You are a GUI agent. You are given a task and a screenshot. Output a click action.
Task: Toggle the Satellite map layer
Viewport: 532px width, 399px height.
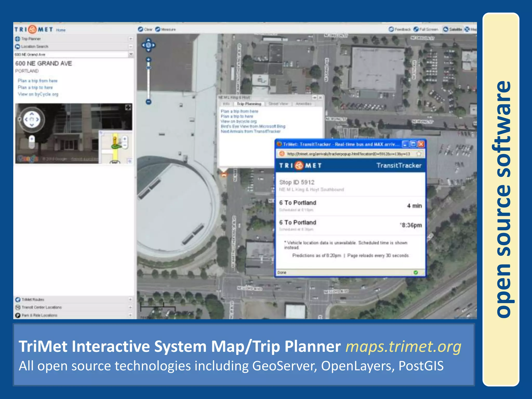pyautogui.click(x=453, y=29)
